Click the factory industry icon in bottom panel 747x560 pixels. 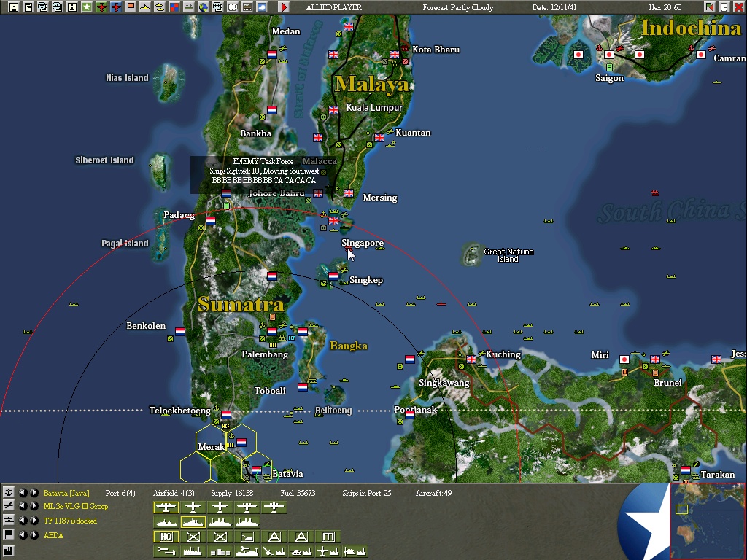9,551
